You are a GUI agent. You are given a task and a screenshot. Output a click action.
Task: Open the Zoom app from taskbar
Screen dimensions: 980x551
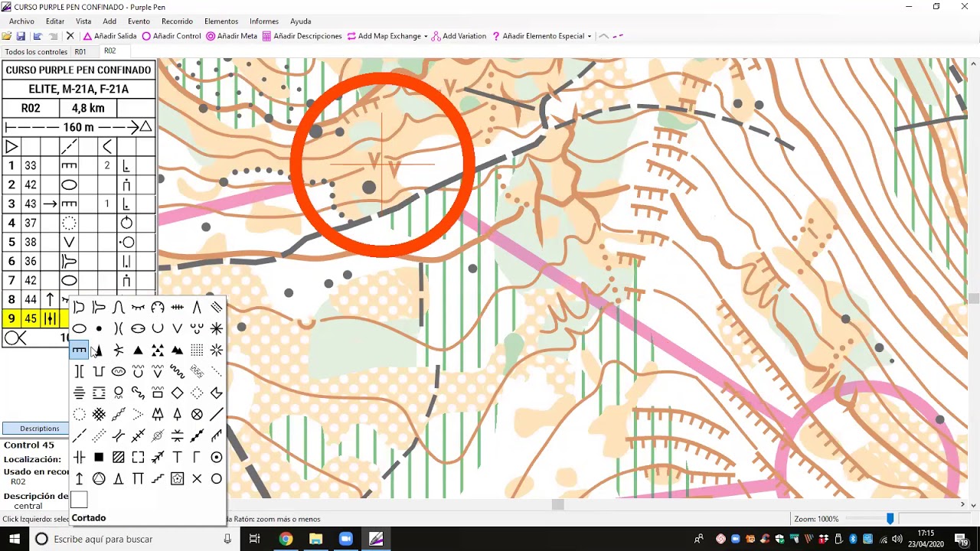point(345,539)
